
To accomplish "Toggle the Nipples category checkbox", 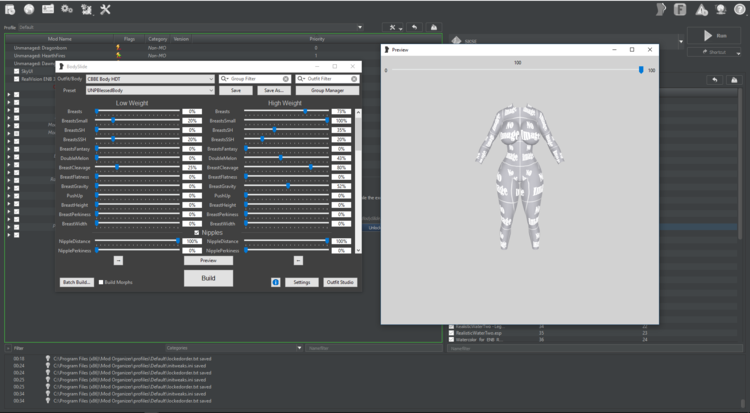I will click(197, 233).
